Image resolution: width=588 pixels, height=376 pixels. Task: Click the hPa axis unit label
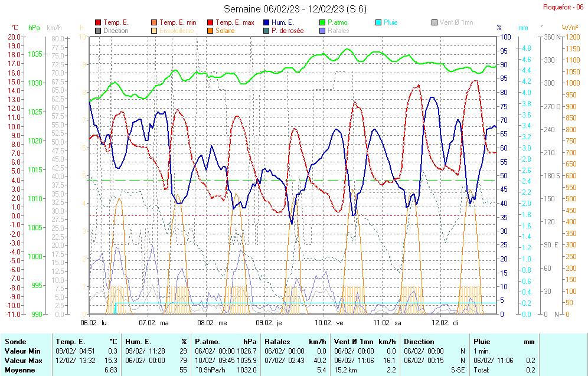pos(34,28)
